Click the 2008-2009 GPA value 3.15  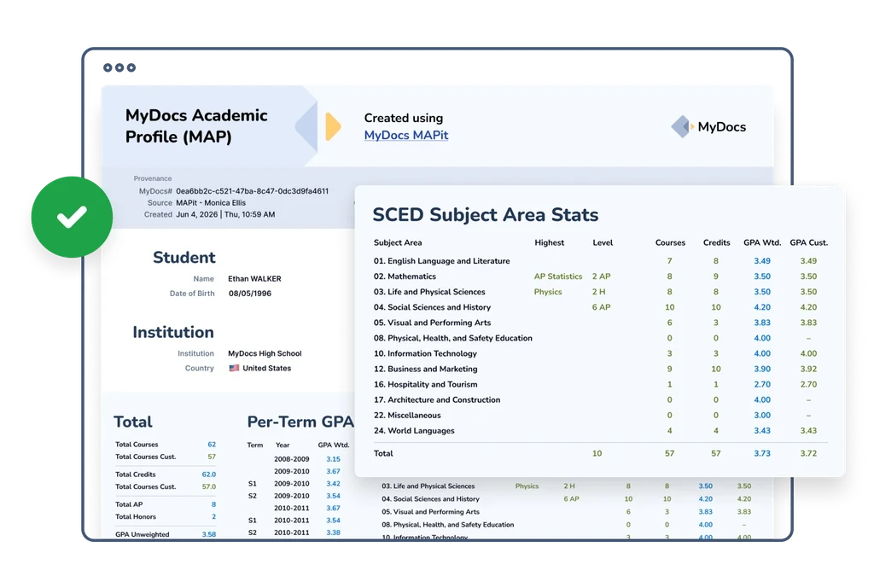pos(334,459)
